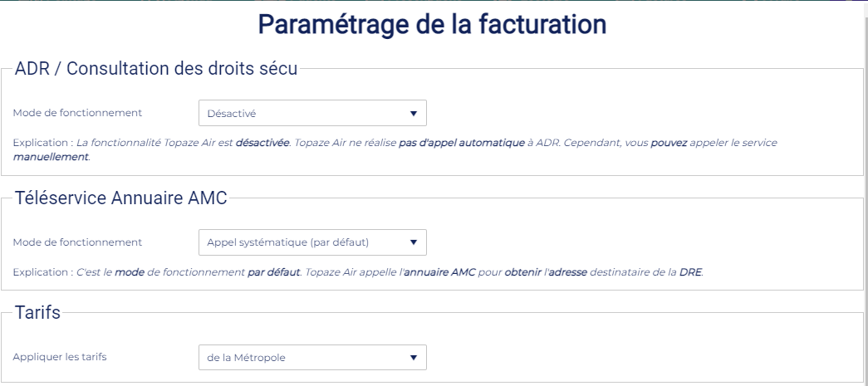Click the bold text annuaire AMC in explanation

tap(439, 272)
